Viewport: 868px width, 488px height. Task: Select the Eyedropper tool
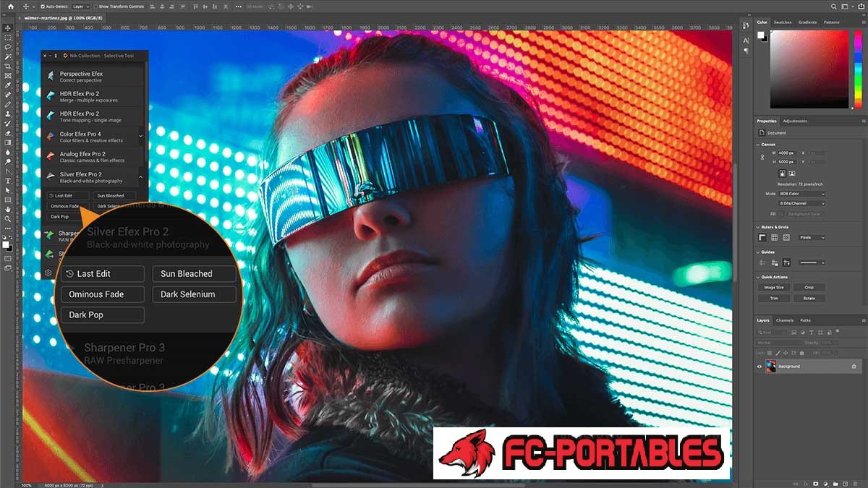9,85
